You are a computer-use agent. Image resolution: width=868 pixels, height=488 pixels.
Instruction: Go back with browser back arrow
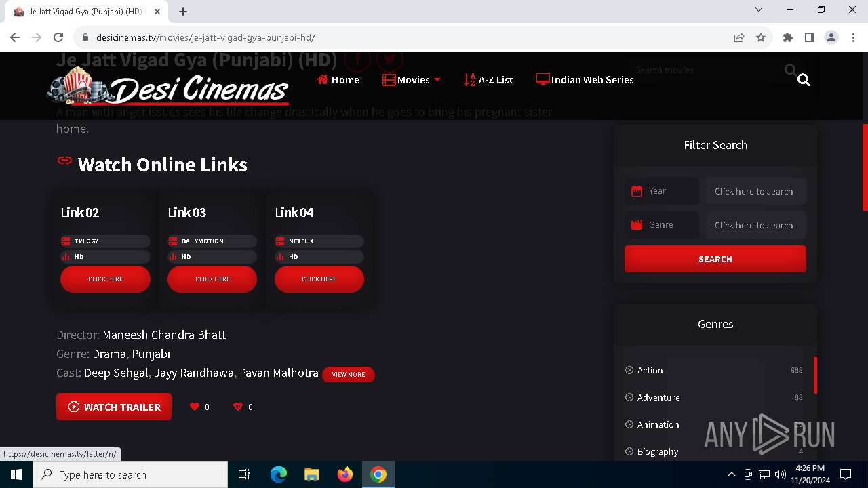click(x=15, y=38)
